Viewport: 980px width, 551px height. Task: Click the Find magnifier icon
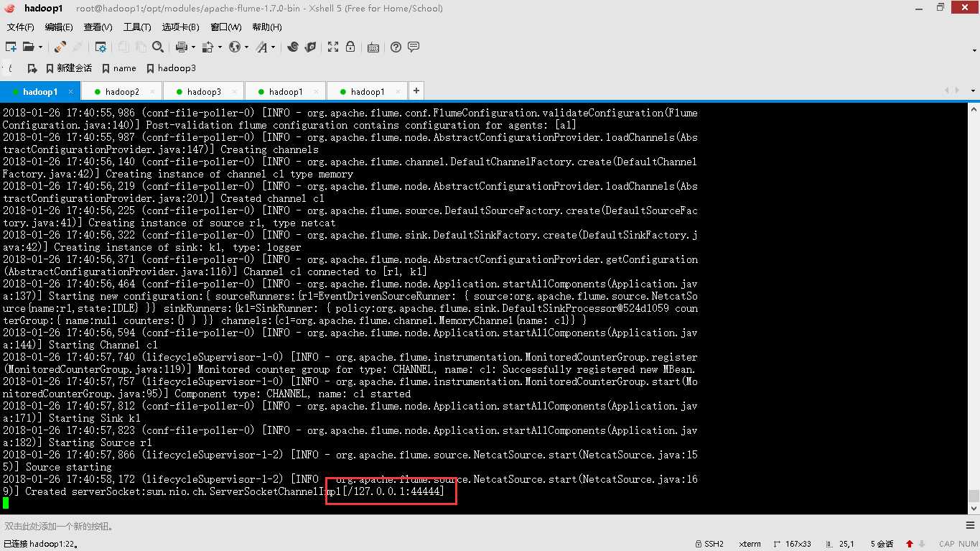click(158, 47)
